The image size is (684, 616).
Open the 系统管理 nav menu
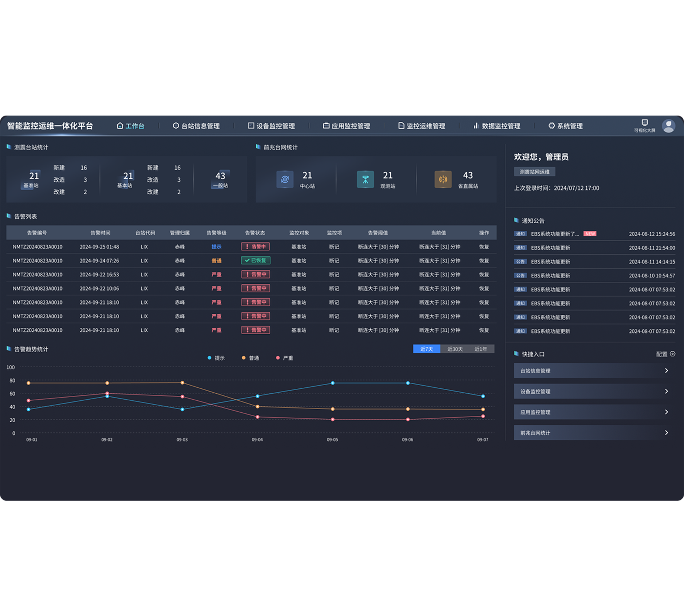(x=565, y=126)
